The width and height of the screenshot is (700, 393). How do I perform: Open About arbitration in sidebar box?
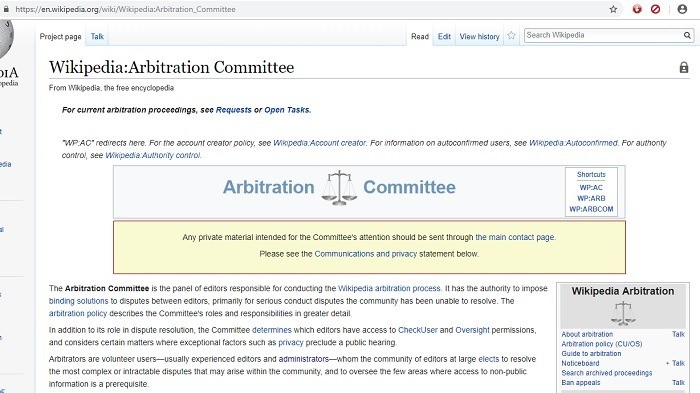click(x=587, y=334)
